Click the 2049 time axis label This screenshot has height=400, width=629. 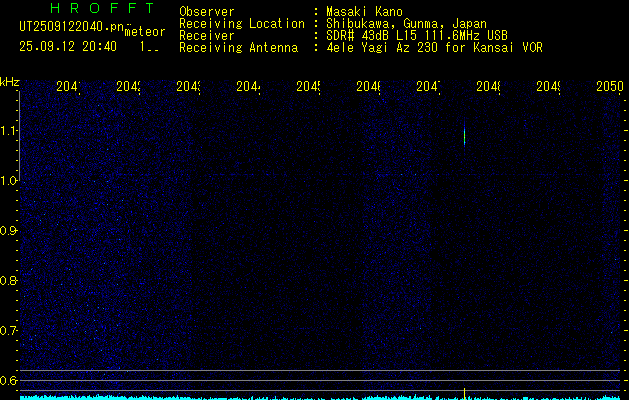tap(548, 86)
